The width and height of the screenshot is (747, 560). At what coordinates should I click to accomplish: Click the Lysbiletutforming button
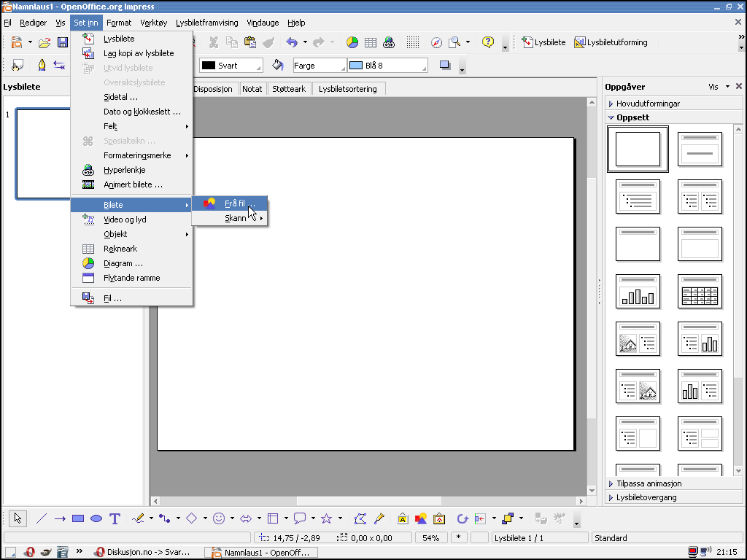click(611, 42)
